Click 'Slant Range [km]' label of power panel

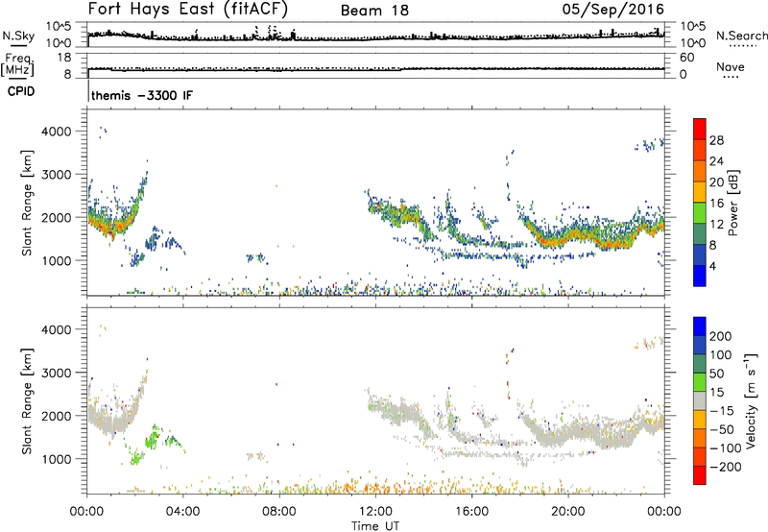click(27, 204)
